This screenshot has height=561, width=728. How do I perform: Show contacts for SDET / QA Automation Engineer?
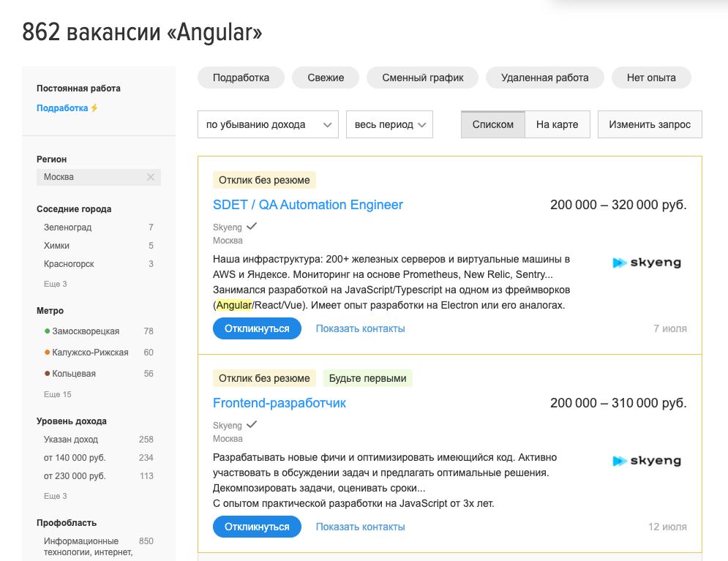point(360,328)
